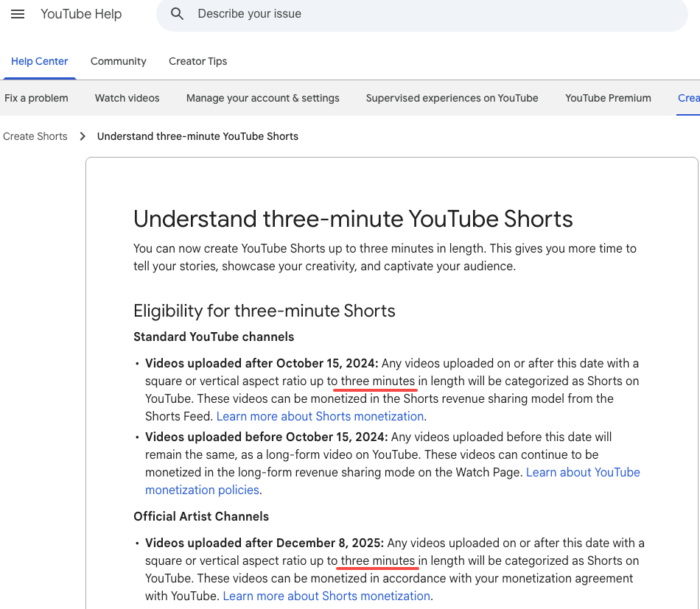
Task: Click the Official Artist Channels subheading
Action: (x=201, y=517)
